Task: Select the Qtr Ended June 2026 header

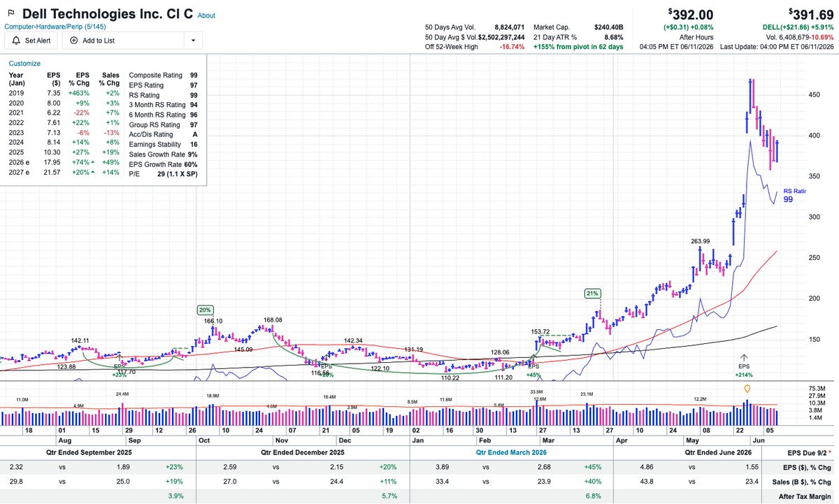Action: click(x=719, y=452)
